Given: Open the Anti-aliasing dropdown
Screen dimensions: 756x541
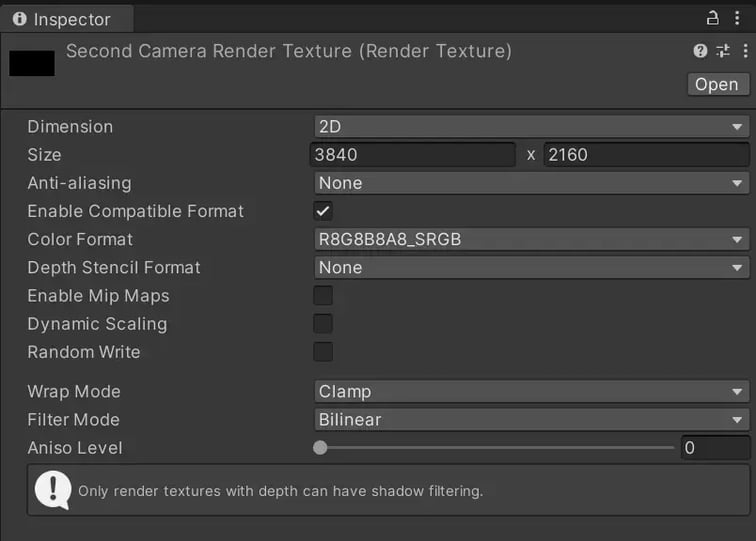Looking at the screenshot, I should tap(531, 183).
